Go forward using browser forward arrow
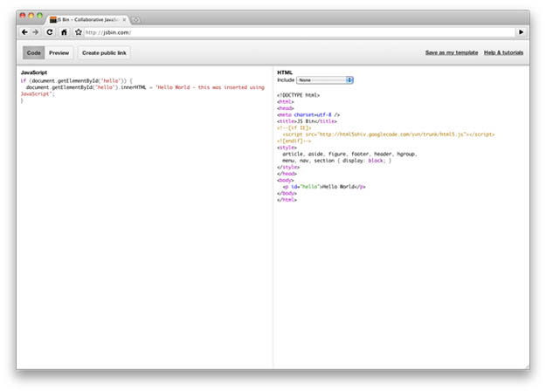Screen dimensions: 546x392 36,32
